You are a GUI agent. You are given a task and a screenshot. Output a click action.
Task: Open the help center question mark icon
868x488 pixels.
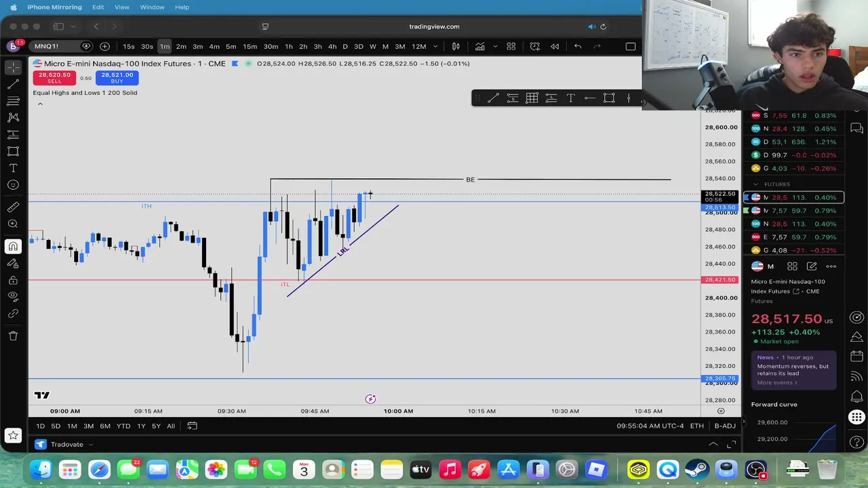coord(856,443)
